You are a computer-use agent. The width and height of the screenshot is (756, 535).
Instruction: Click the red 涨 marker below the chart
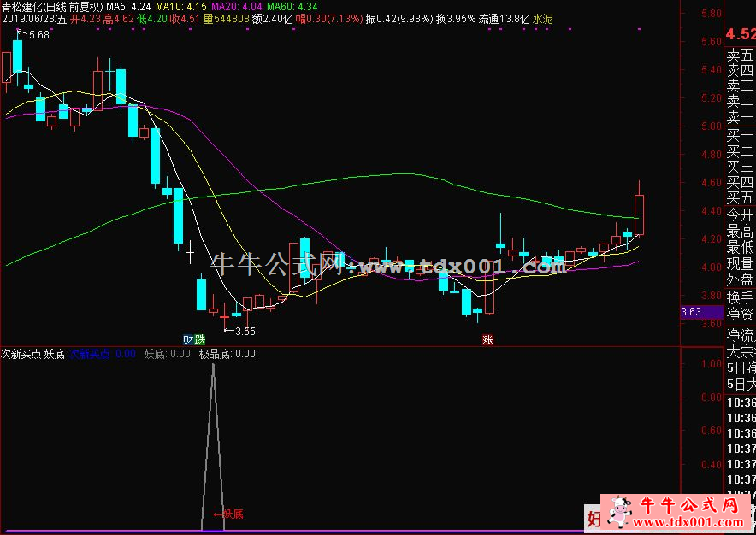(487, 340)
